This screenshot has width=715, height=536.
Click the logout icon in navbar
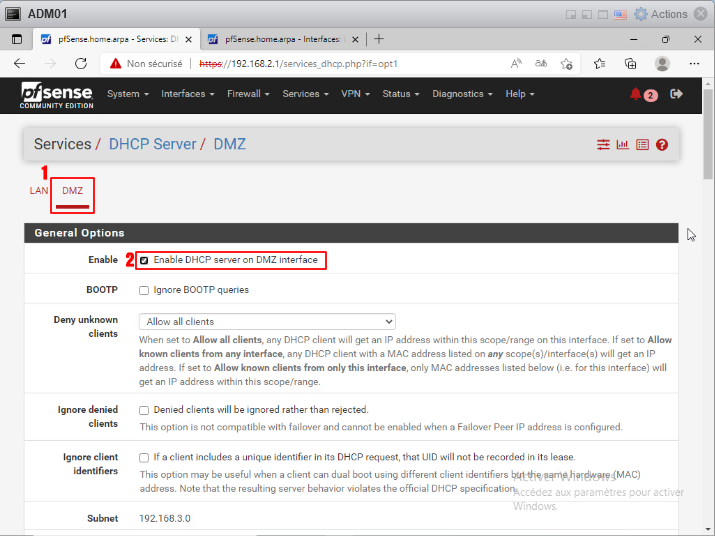click(676, 94)
